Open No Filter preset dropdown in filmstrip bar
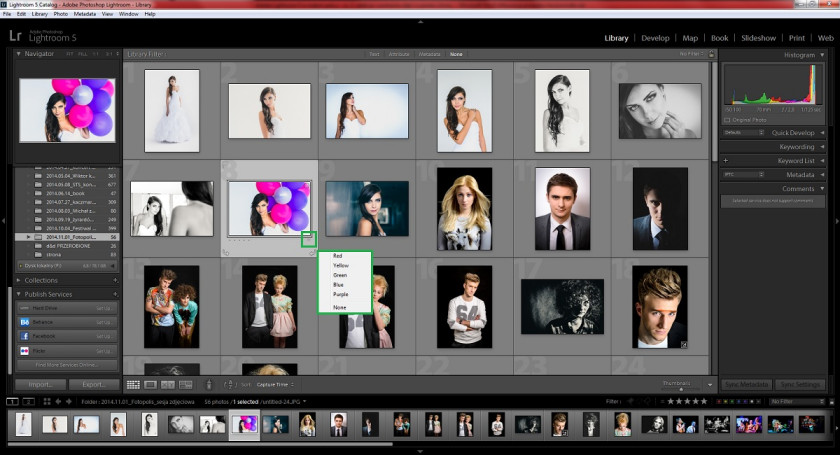The image size is (840, 455). (x=797, y=401)
